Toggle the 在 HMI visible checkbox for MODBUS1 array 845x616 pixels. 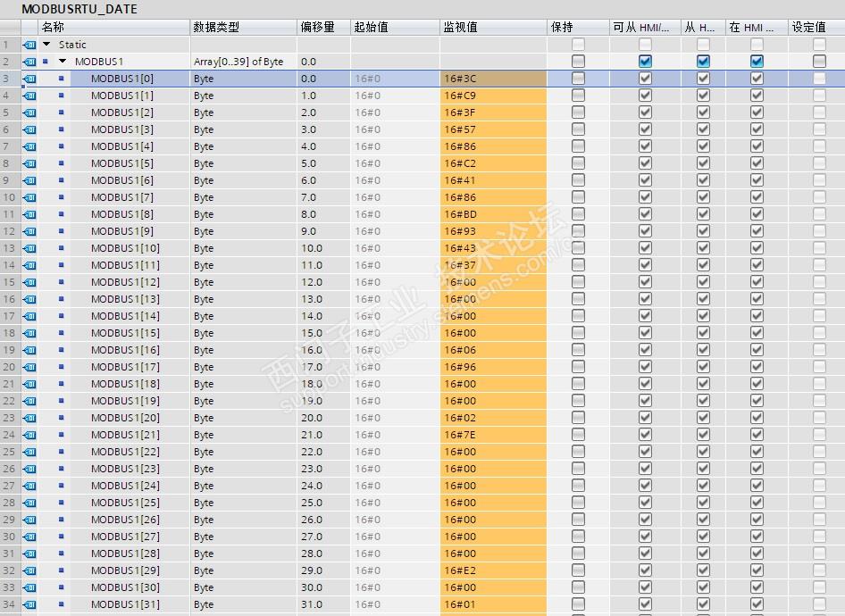point(757,62)
